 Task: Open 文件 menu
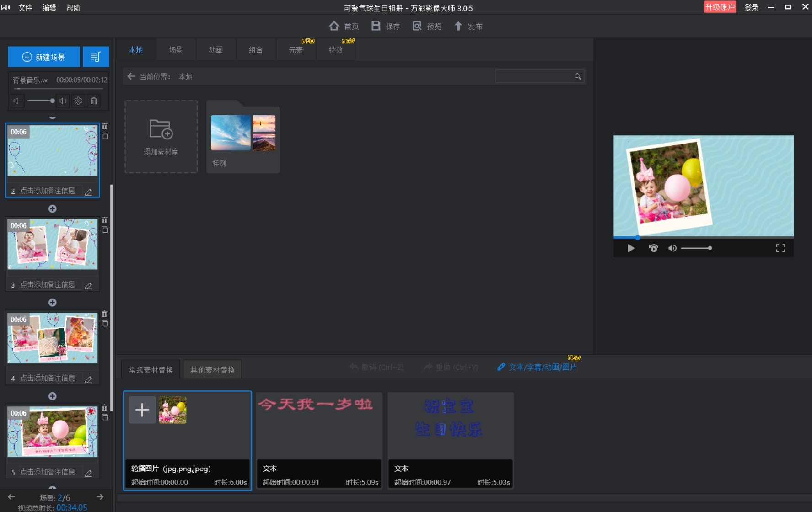25,7
